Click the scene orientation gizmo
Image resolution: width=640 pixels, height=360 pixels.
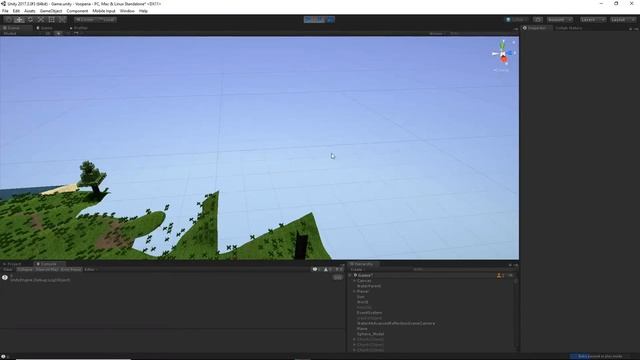pos(503,54)
